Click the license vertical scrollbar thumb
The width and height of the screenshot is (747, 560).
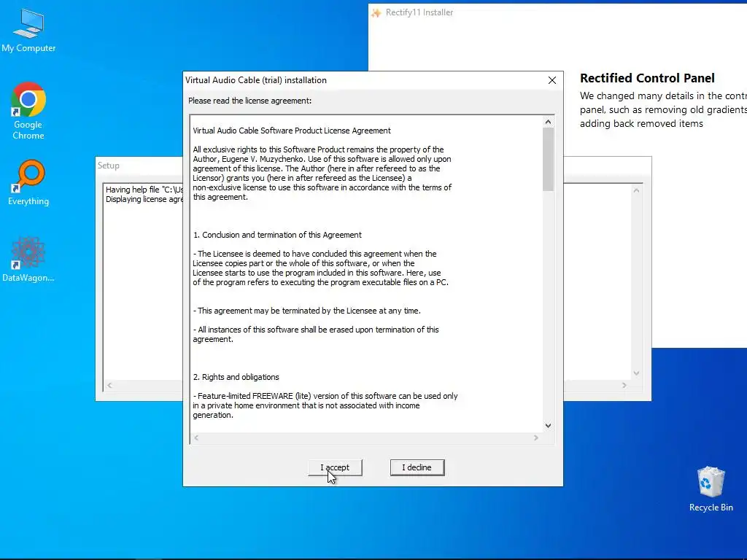[x=548, y=160]
